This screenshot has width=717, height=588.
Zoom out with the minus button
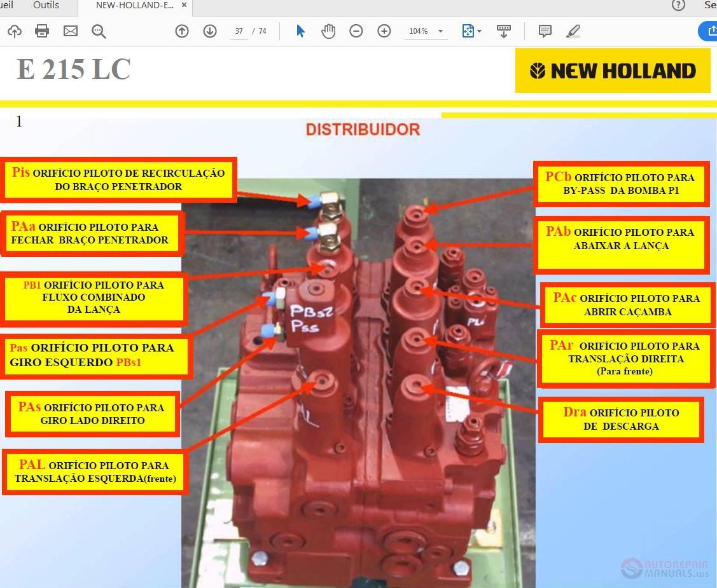(x=356, y=31)
